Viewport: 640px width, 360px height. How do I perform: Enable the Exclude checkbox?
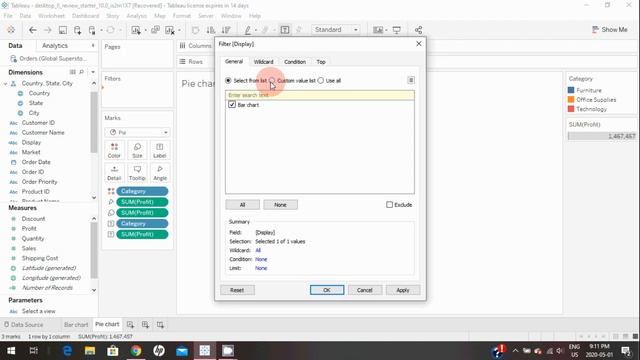[x=389, y=204]
